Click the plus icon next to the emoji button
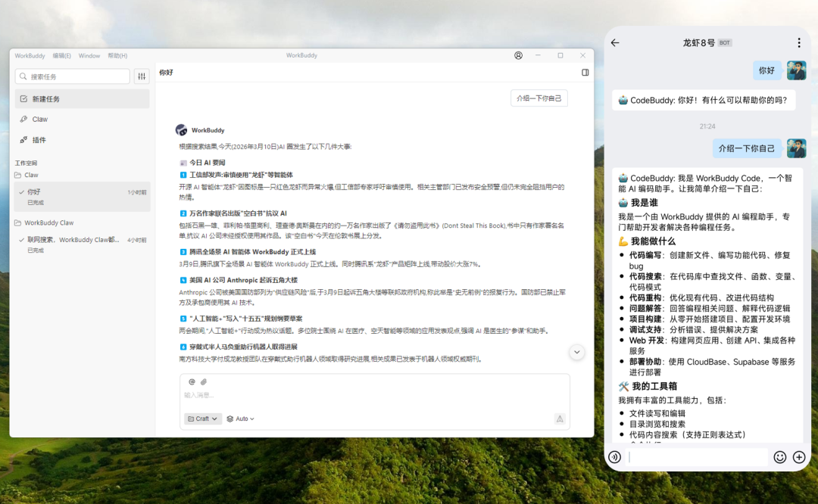 pos(799,457)
